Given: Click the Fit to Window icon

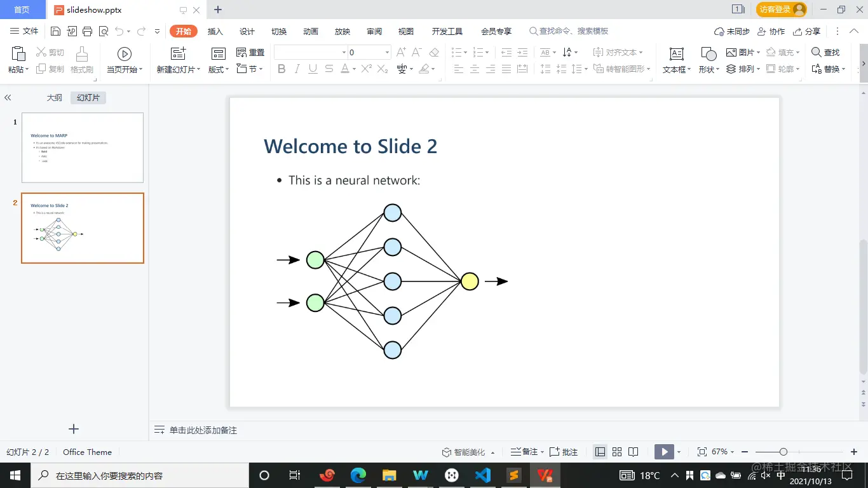Looking at the screenshot, I should 702,452.
